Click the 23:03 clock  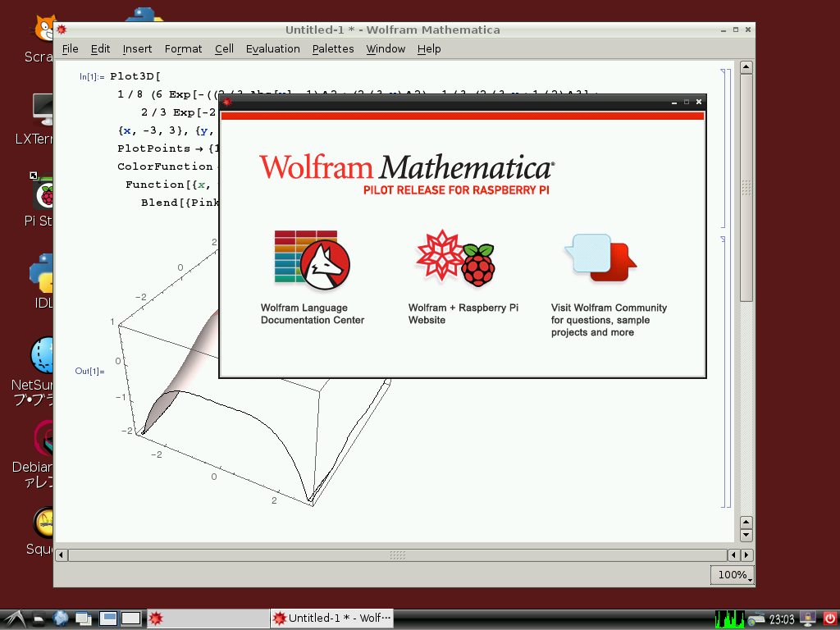782,620
